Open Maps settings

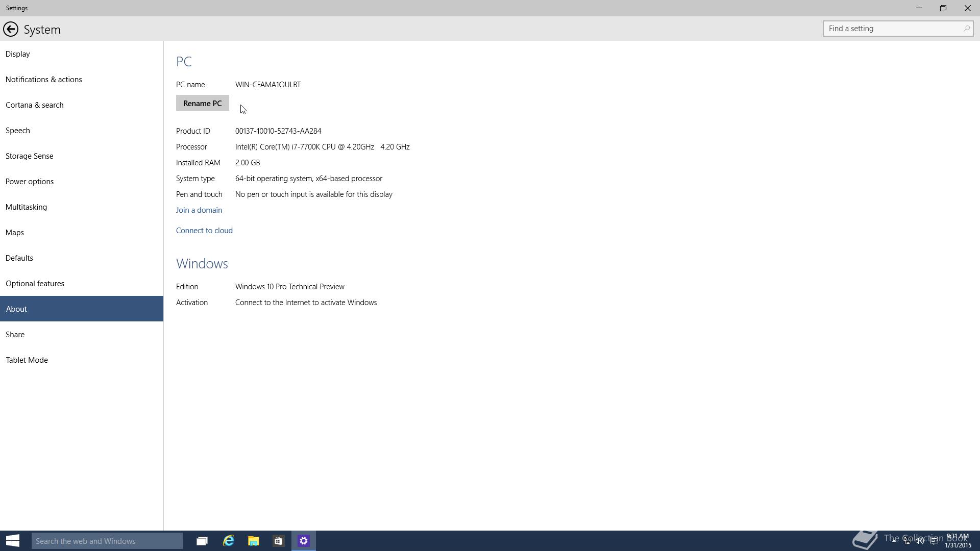82,233
